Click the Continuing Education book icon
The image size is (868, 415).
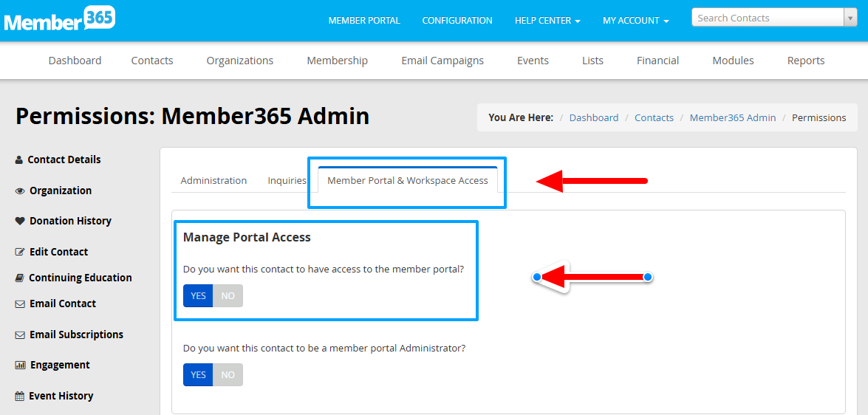click(x=20, y=278)
